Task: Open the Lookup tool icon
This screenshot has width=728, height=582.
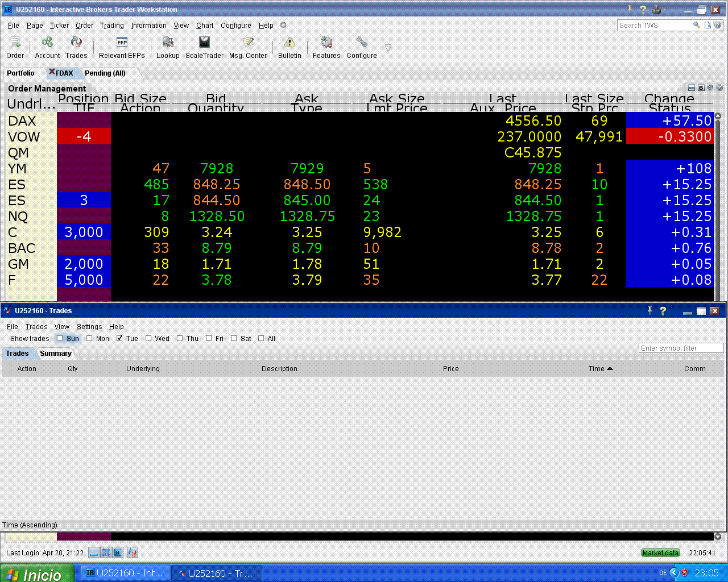Action: click(x=168, y=43)
